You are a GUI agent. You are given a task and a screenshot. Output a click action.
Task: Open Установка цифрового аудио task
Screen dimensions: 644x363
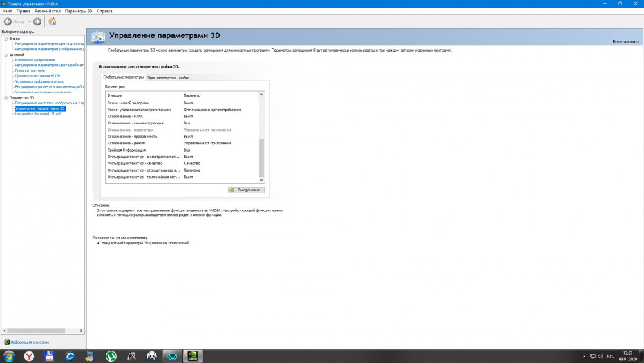coord(40,81)
